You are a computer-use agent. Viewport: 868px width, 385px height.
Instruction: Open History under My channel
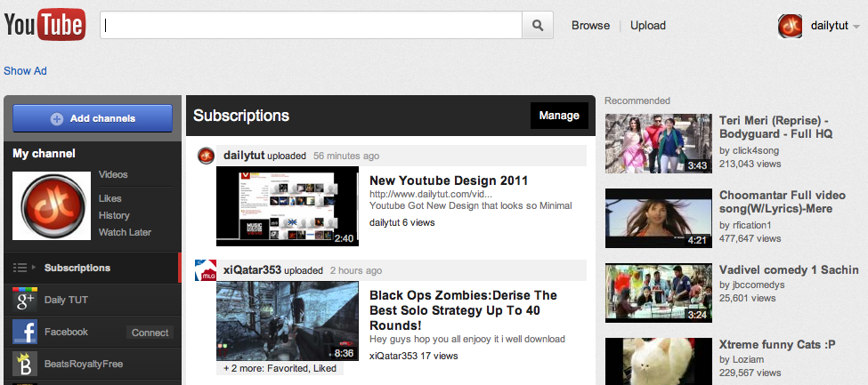114,215
